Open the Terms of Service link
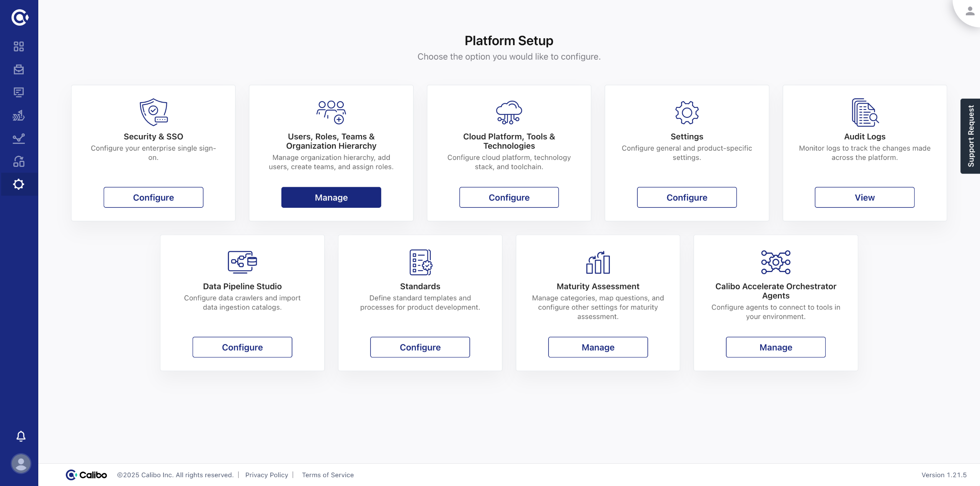 tap(328, 475)
